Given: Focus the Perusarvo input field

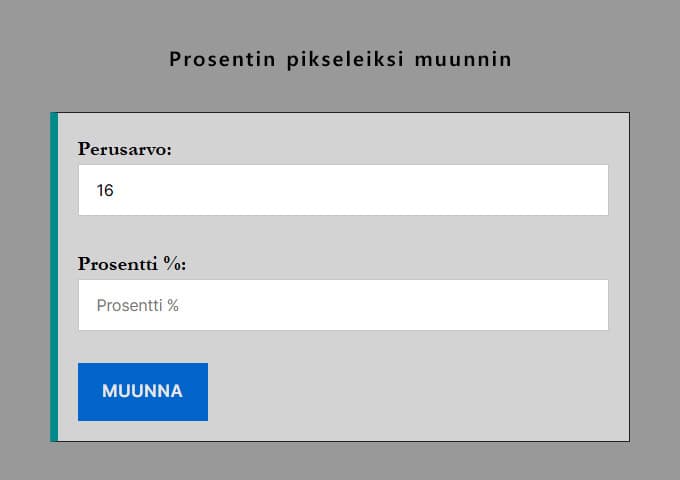Looking at the screenshot, I should [343, 190].
